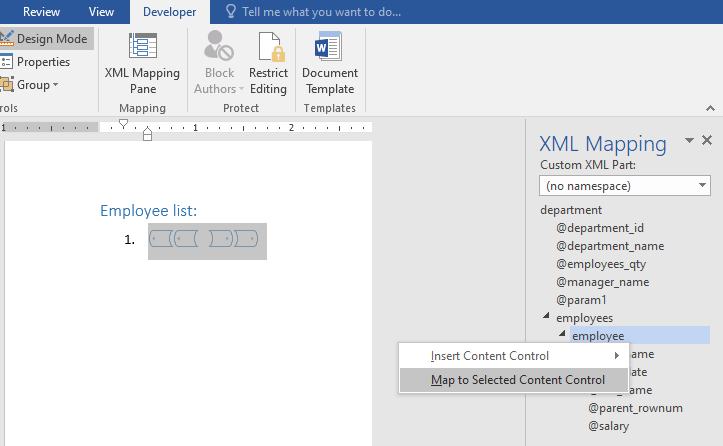Click the Group objects icon

tap(6, 85)
